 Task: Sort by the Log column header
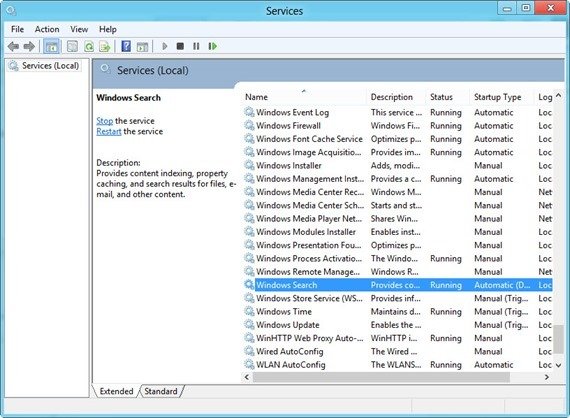pos(544,97)
